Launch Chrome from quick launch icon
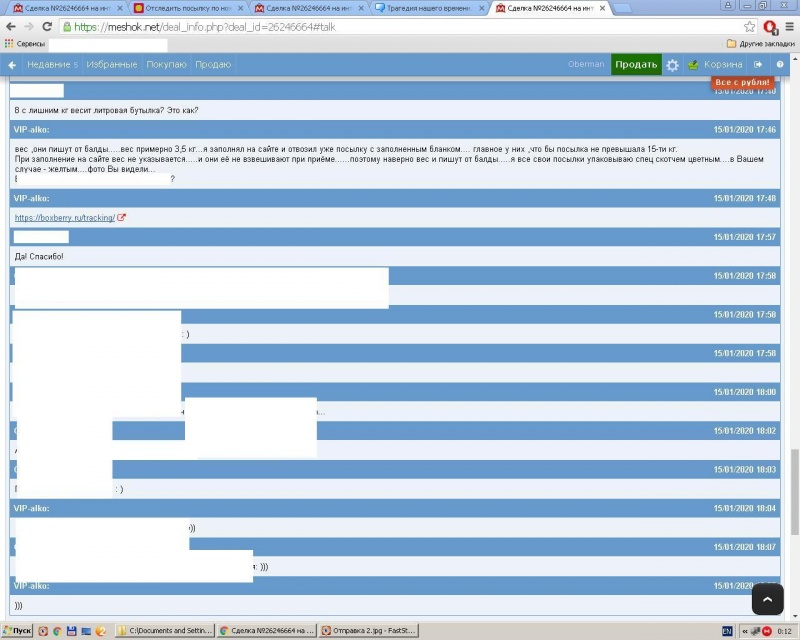 (57, 631)
